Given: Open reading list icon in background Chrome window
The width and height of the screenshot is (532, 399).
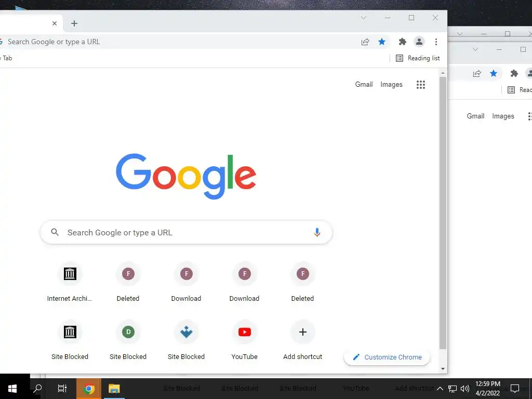Looking at the screenshot, I should tap(511, 89).
